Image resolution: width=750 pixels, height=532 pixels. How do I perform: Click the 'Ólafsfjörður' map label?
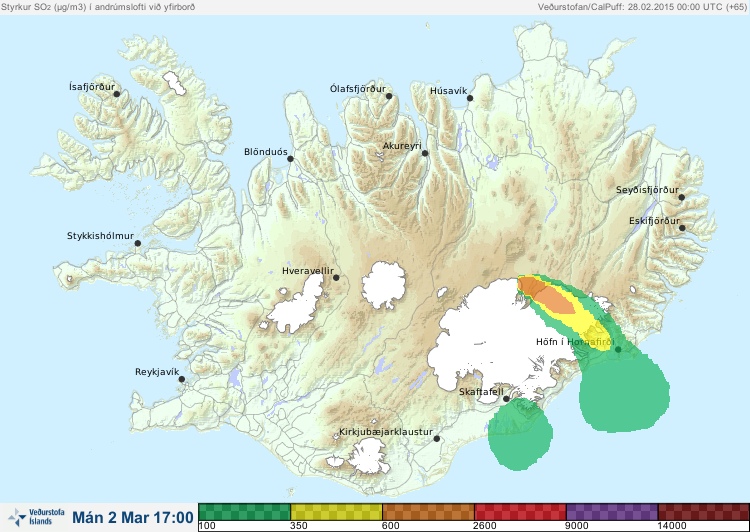pos(358,89)
